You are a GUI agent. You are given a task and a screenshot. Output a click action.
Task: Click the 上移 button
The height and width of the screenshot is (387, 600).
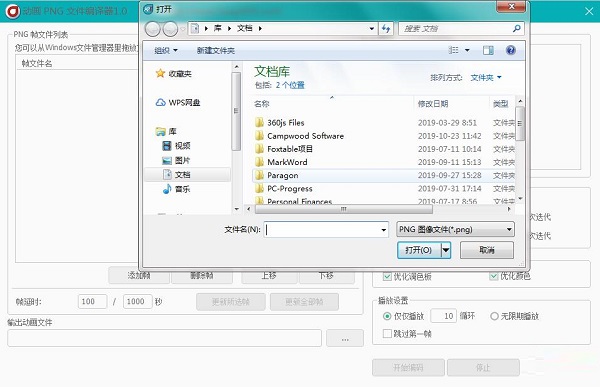click(x=269, y=275)
